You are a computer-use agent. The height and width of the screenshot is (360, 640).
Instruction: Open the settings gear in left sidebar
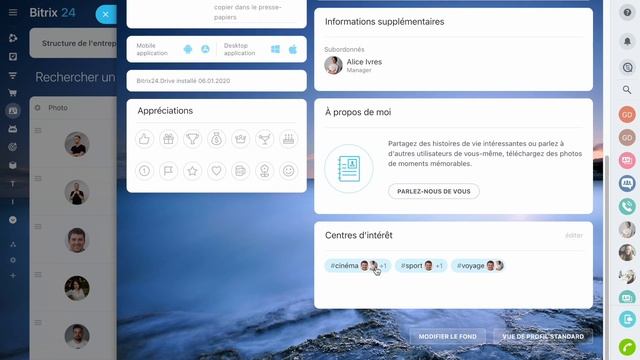click(x=13, y=260)
